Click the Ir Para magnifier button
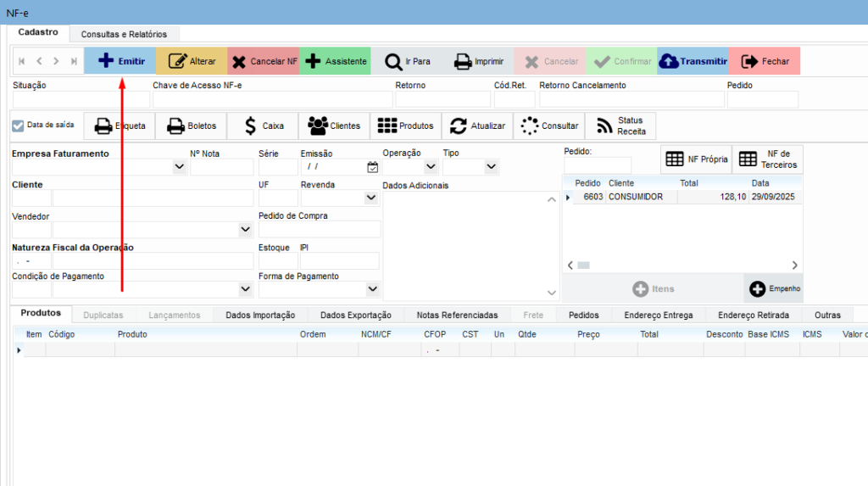 pos(408,61)
